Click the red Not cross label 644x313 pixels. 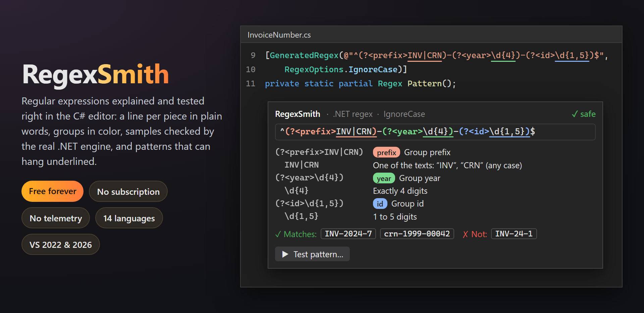click(475, 234)
